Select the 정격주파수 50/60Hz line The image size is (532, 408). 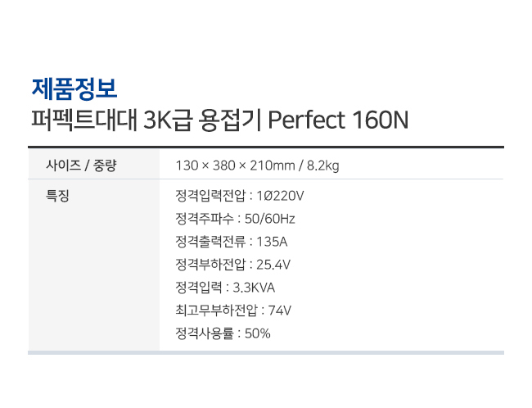tap(235, 219)
